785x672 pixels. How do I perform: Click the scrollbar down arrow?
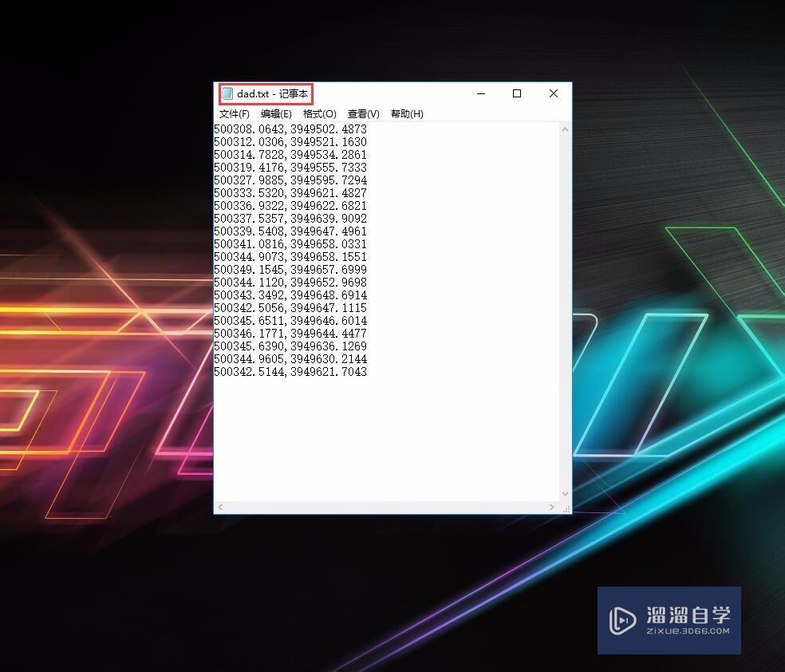tap(566, 493)
